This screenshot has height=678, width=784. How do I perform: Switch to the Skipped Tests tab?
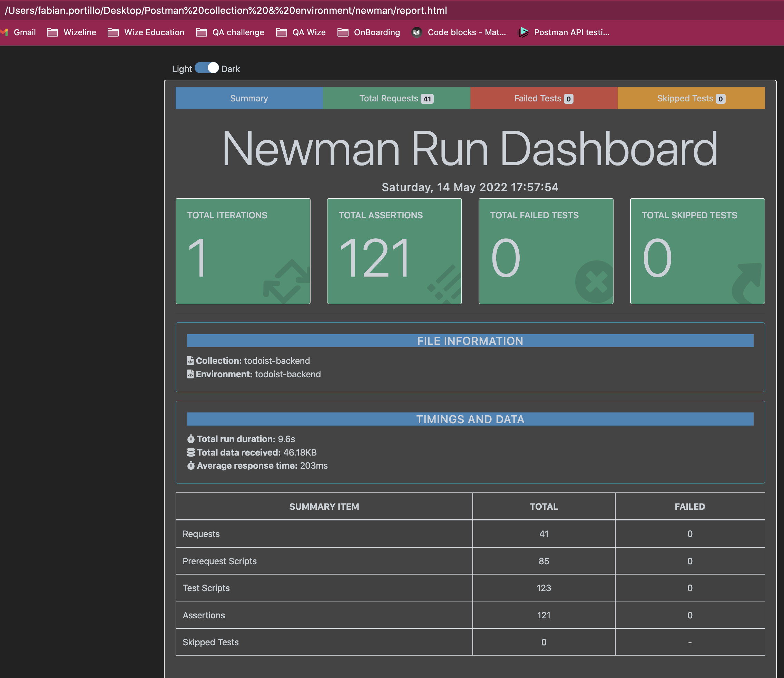[691, 98]
